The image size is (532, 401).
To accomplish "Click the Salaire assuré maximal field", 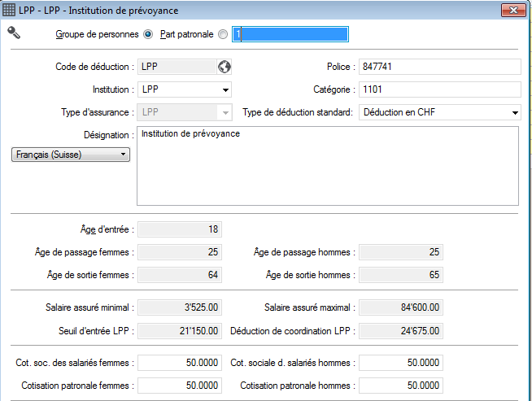I will tap(401, 307).
